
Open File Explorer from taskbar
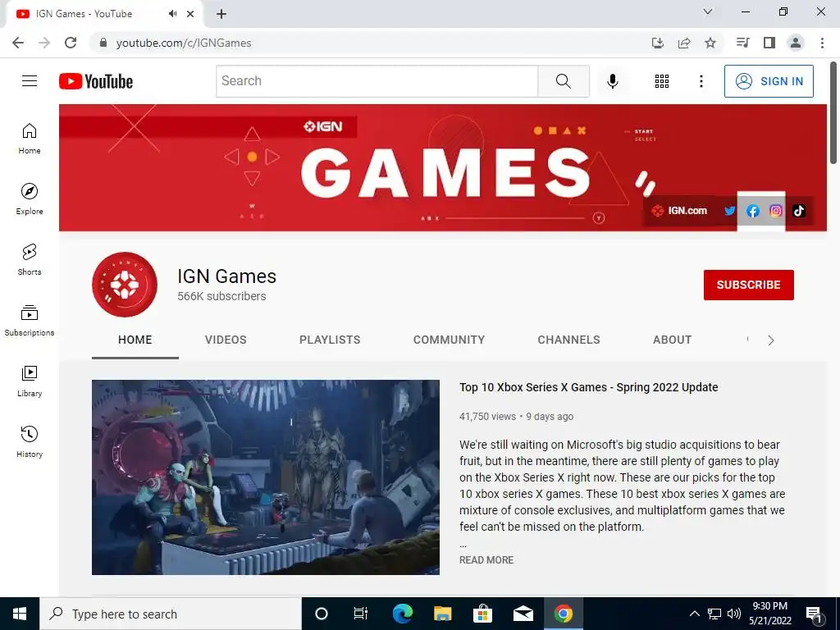click(442, 614)
